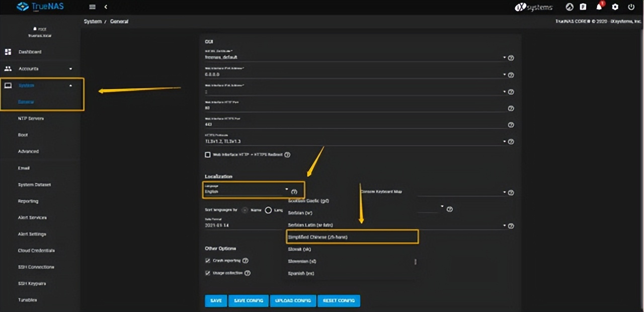Screen dimensions: 644x312
Task: Click the UPLOAD CONFIG button
Action: [293, 300]
